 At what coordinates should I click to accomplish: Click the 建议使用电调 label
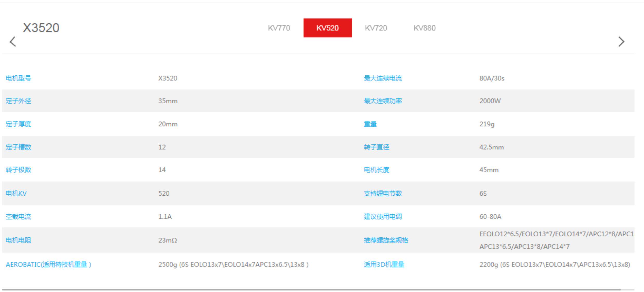coord(383,217)
